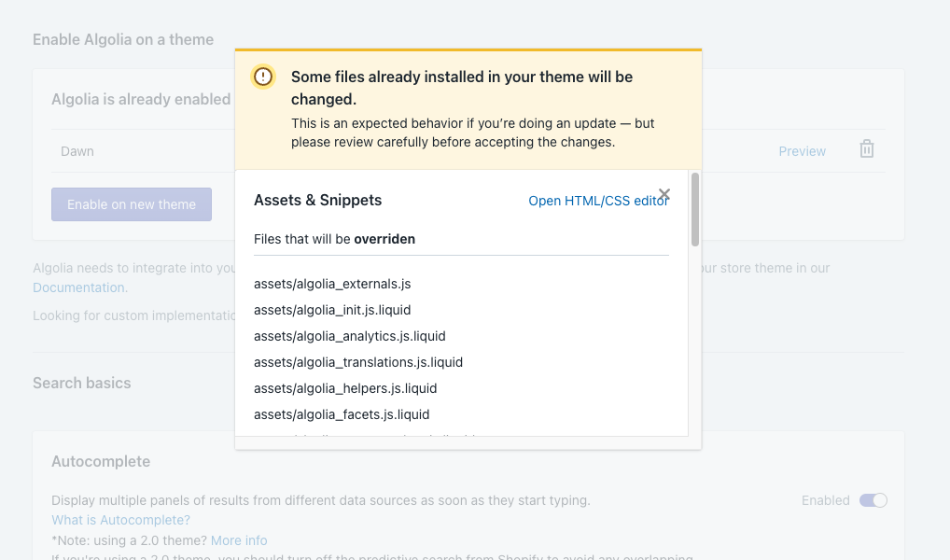This screenshot has width=950, height=560.
Task: Click the More info link
Action: pos(239,540)
